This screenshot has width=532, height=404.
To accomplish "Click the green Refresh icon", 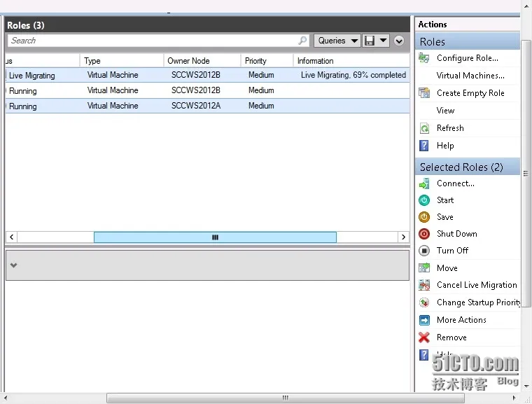I will [x=424, y=128].
